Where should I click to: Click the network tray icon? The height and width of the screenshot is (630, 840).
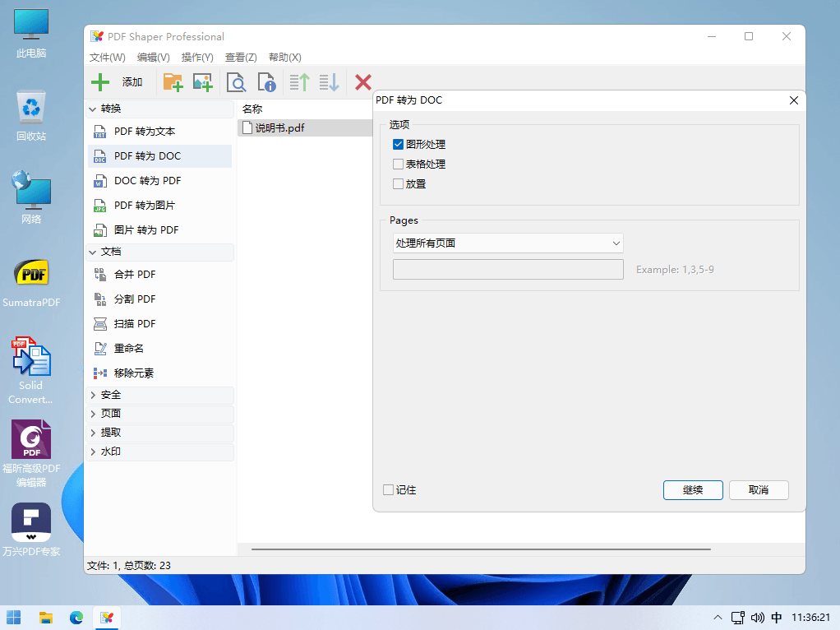(x=738, y=618)
